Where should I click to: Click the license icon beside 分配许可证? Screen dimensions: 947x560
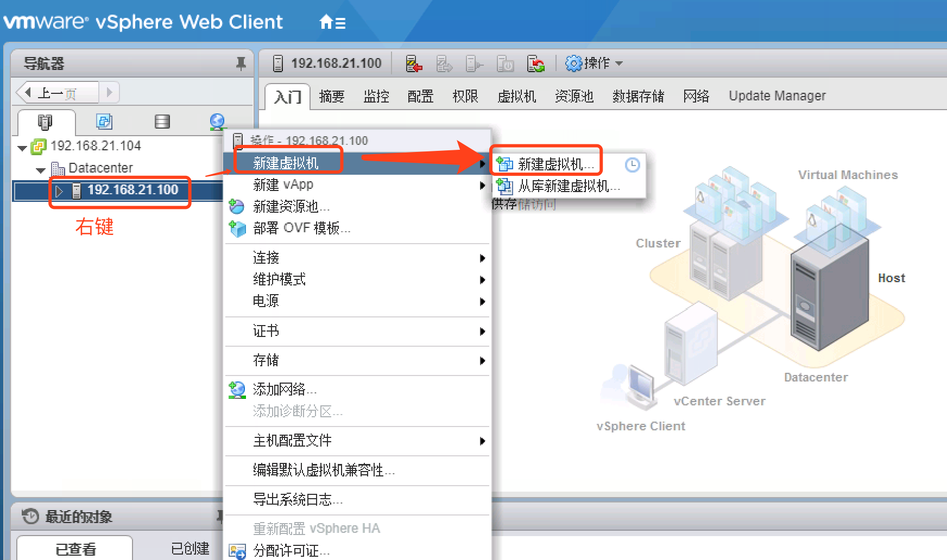[x=237, y=551]
